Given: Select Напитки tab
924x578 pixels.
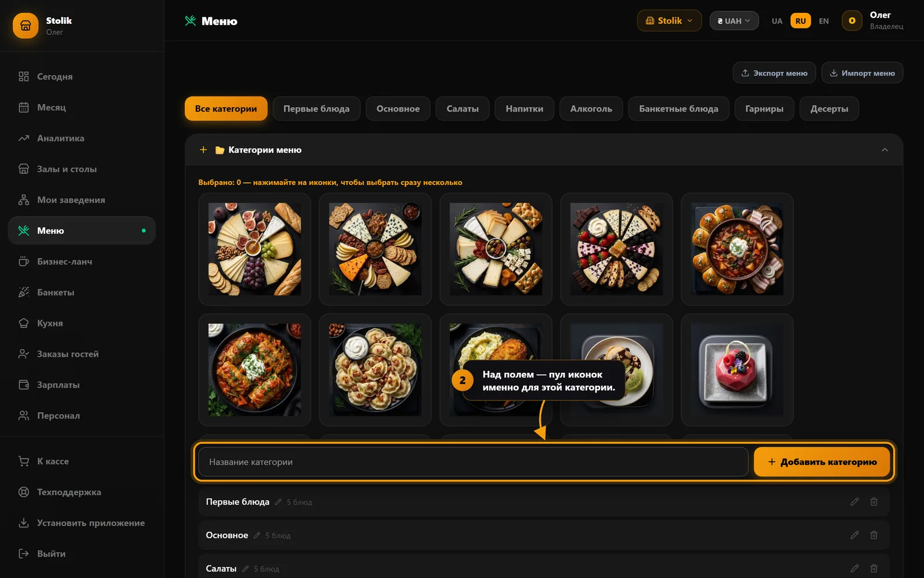Looking at the screenshot, I should (524, 109).
